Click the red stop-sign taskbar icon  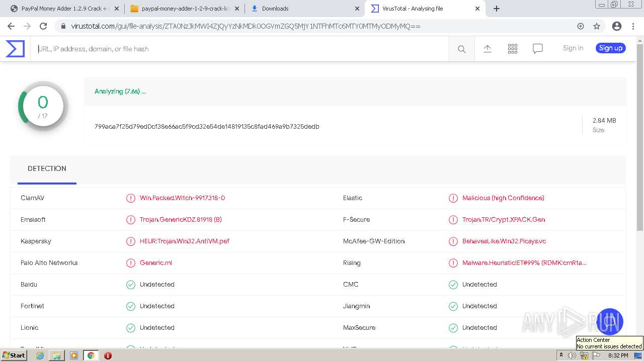tap(108, 355)
